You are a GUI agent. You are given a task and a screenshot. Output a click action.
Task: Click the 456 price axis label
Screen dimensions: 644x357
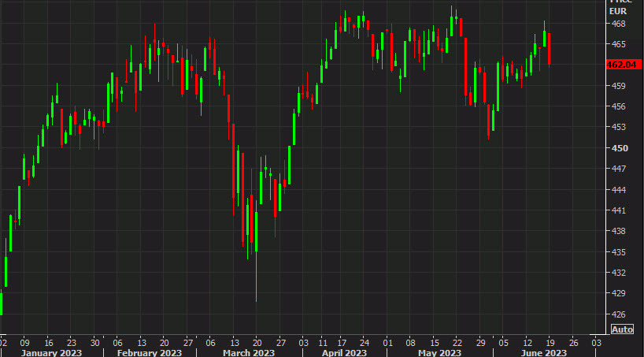(617, 106)
